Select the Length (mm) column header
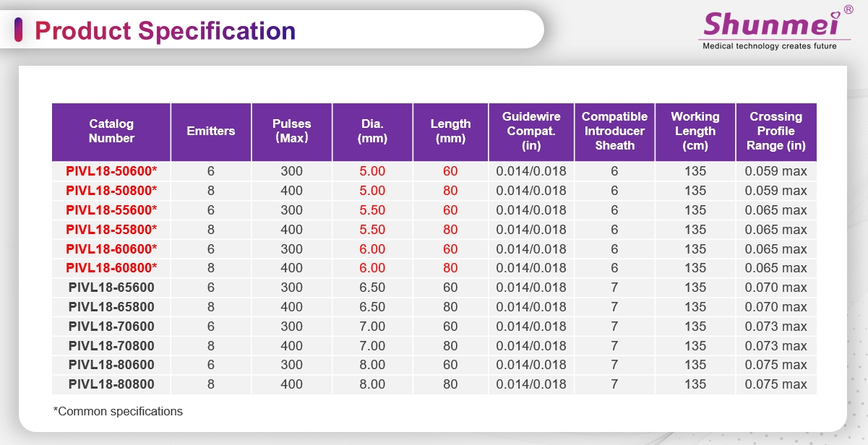Viewport: 868px width, 445px height. [x=450, y=131]
